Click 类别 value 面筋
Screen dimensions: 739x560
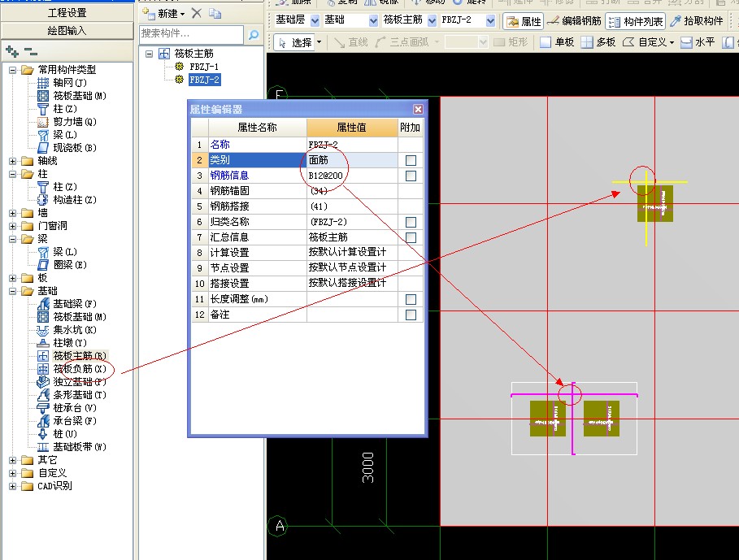click(x=352, y=160)
